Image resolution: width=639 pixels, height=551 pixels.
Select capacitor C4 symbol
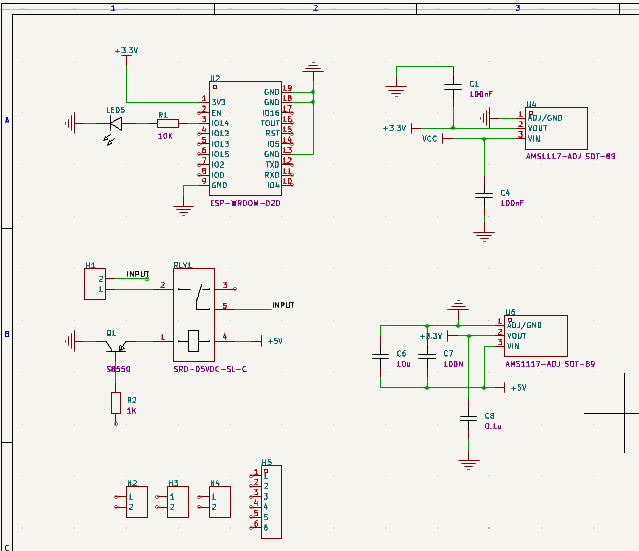tap(484, 195)
